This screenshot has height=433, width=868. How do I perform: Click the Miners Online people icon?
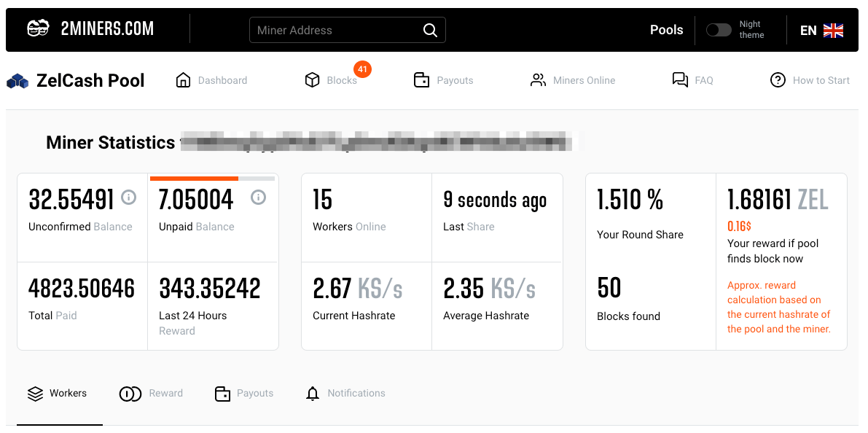click(538, 80)
